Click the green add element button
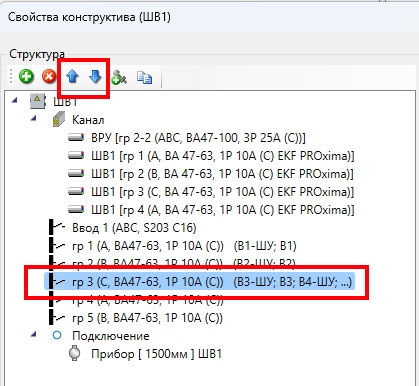 point(26,76)
